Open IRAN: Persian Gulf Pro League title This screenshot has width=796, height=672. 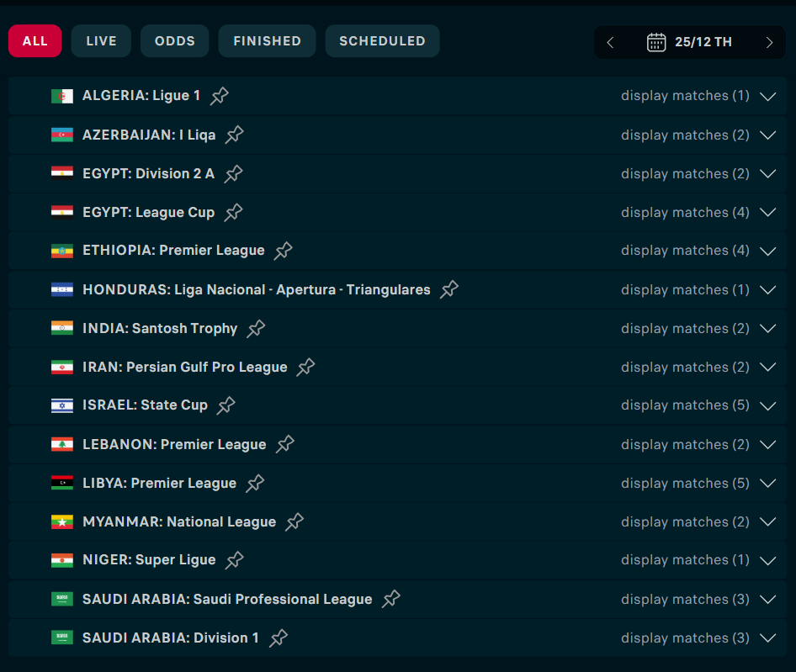point(185,367)
